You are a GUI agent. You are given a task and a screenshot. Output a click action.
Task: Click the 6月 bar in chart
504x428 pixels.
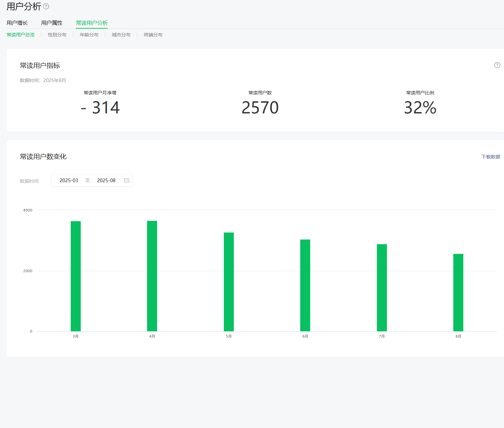(x=305, y=285)
